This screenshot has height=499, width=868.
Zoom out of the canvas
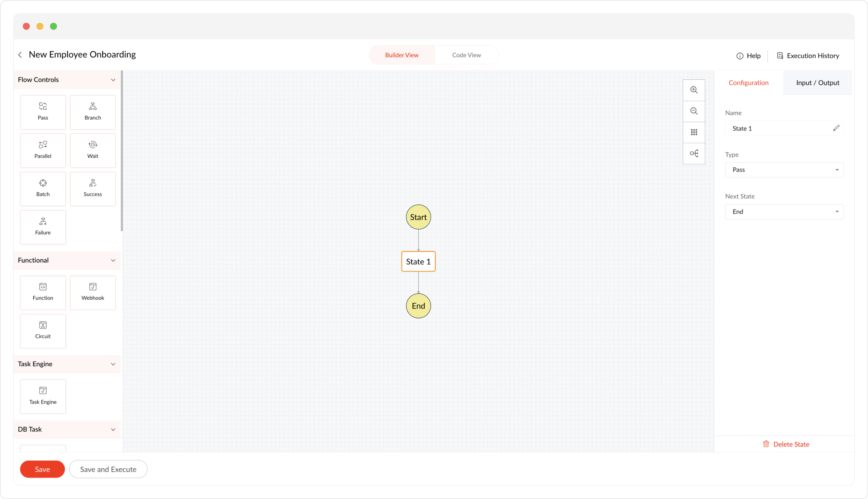[x=694, y=111]
